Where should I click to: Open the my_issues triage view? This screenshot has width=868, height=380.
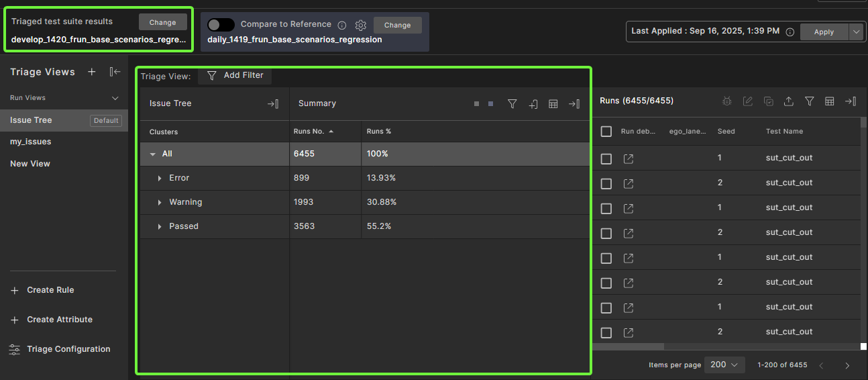point(31,142)
